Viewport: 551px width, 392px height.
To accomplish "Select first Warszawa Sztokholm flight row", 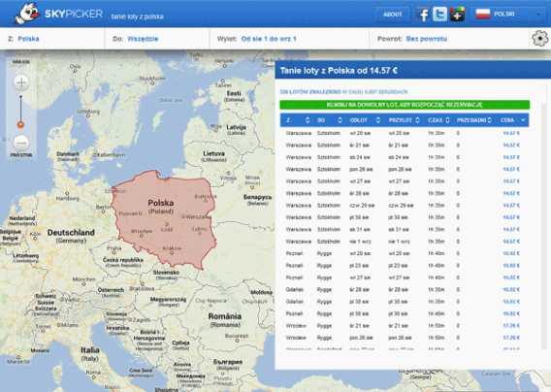I will [x=405, y=133].
